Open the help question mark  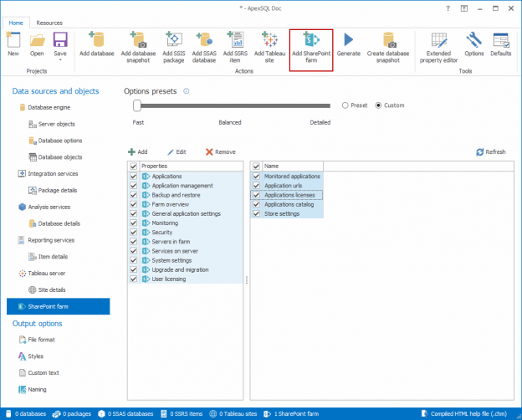click(x=448, y=8)
